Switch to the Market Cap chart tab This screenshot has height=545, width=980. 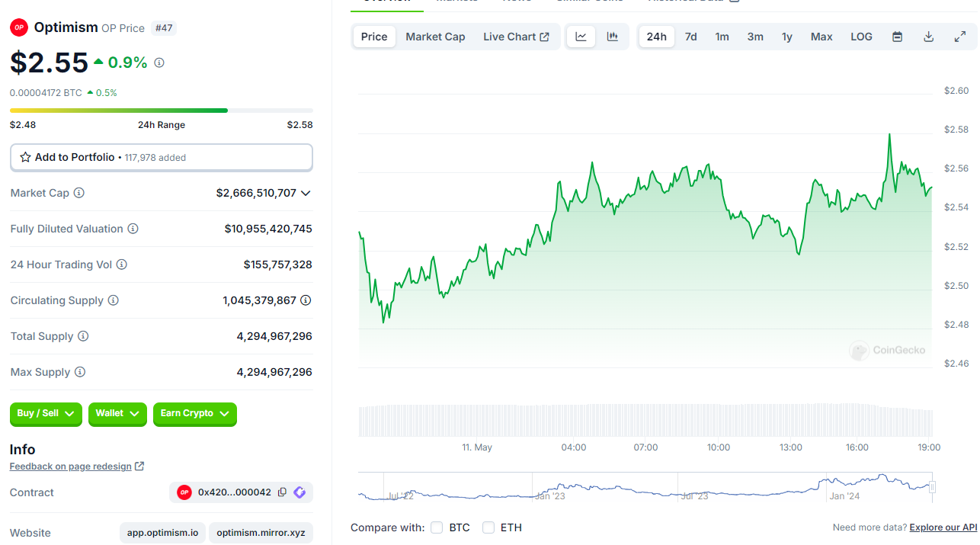point(435,37)
